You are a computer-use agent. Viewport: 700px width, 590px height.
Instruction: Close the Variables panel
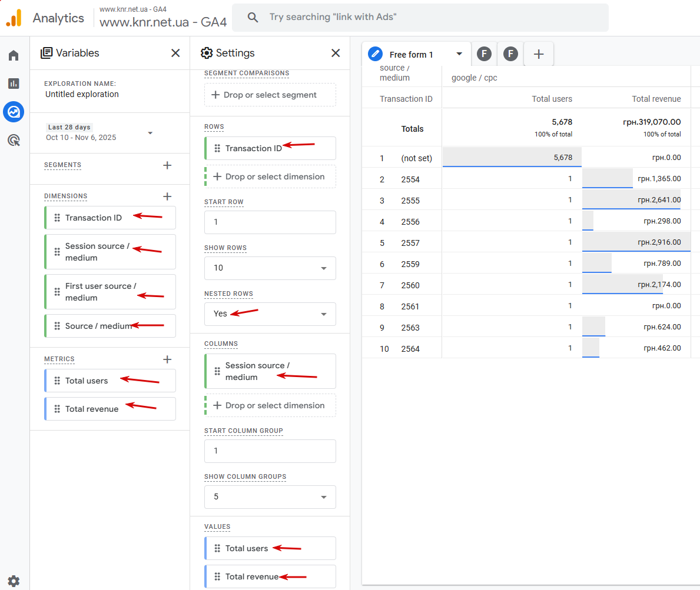click(x=175, y=53)
